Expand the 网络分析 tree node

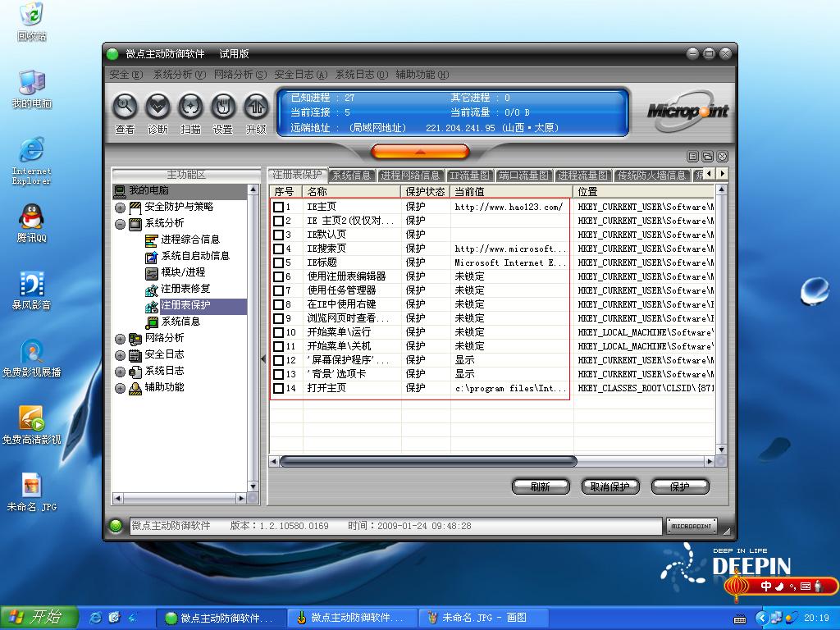click(x=120, y=339)
